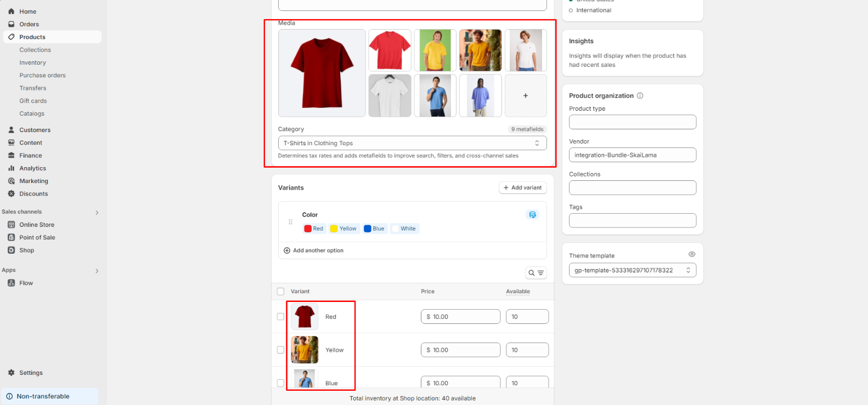Click the Add variant button

click(x=522, y=188)
